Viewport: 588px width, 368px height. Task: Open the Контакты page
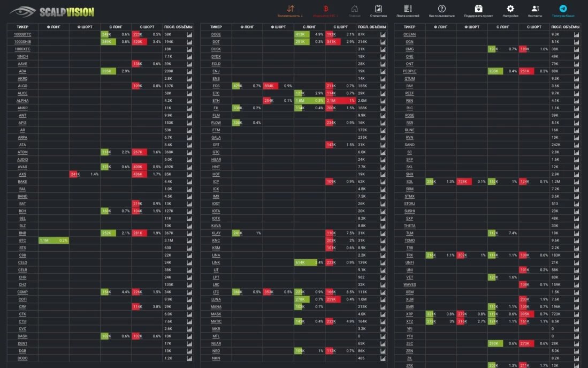[534, 11]
